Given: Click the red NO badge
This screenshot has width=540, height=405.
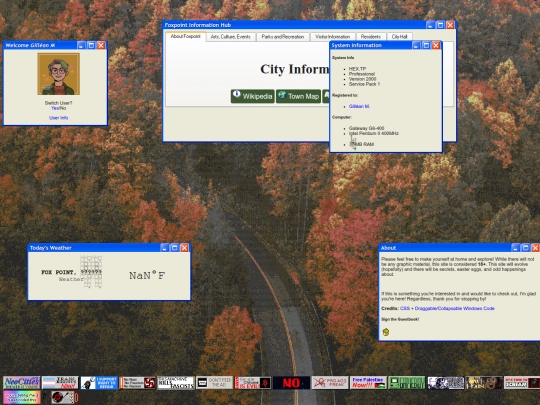Looking at the screenshot, I should 292,383.
